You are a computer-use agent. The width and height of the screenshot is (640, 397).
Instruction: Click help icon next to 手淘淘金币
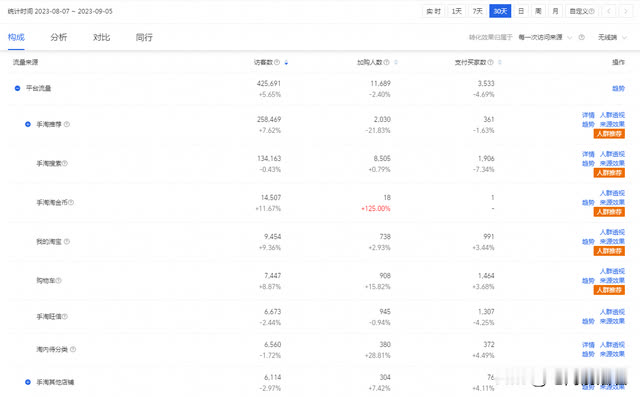(71, 202)
